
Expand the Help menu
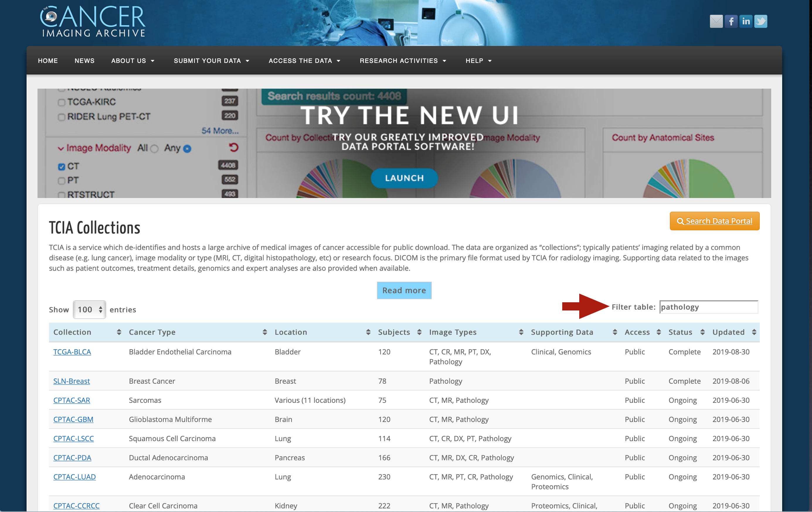(478, 61)
